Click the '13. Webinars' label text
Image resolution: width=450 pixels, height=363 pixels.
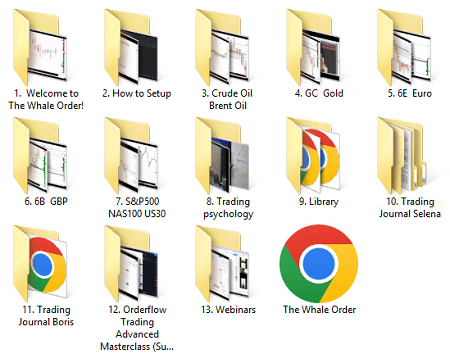pyautogui.click(x=228, y=310)
